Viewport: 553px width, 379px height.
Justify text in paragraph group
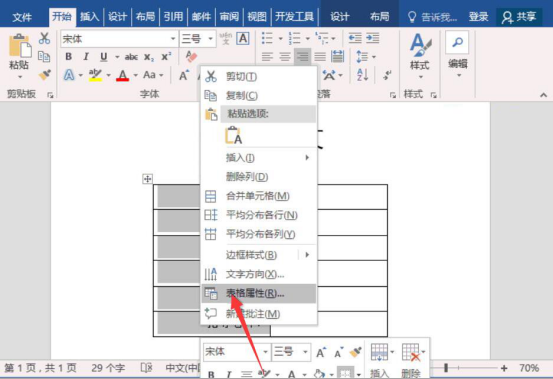point(320,56)
